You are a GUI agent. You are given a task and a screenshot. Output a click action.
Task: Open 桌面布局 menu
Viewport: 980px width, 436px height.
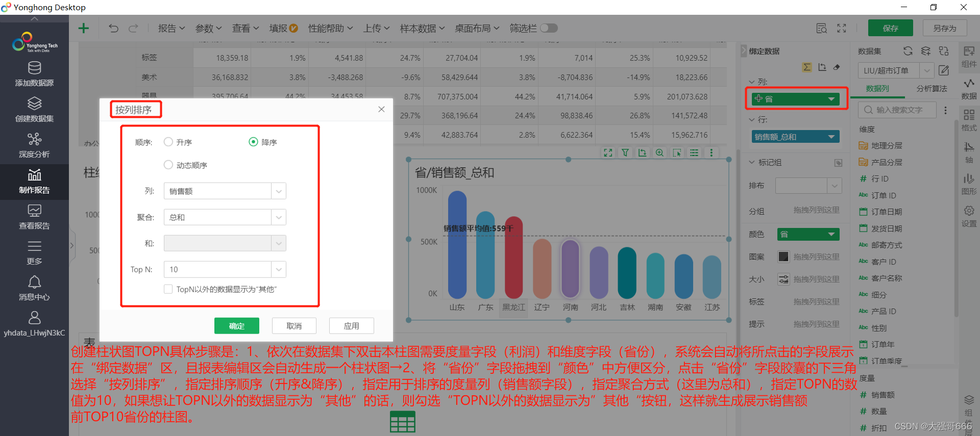click(x=477, y=28)
